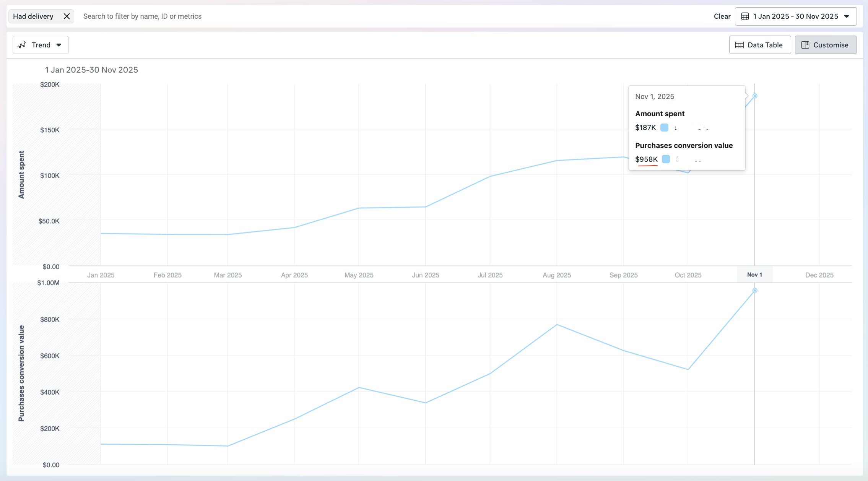Viewport: 868px width, 481px height.
Task: Click the Amount spent blue color swatch
Action: tap(664, 127)
